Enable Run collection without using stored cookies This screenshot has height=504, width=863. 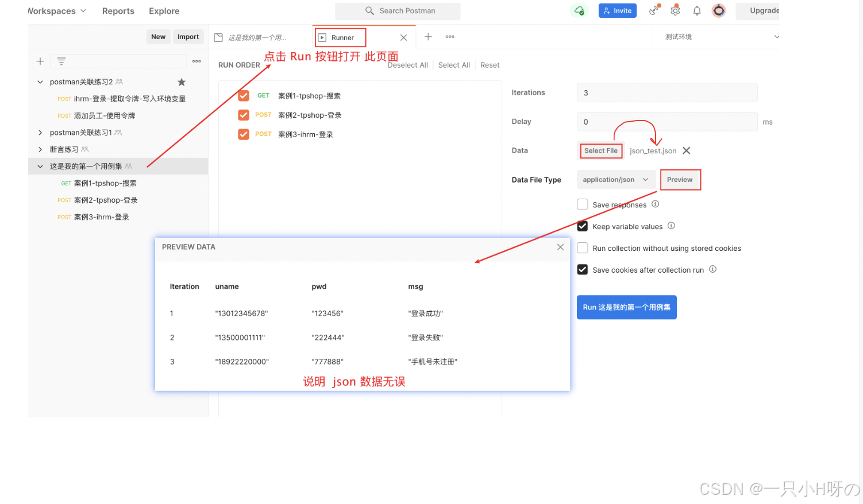(x=583, y=248)
